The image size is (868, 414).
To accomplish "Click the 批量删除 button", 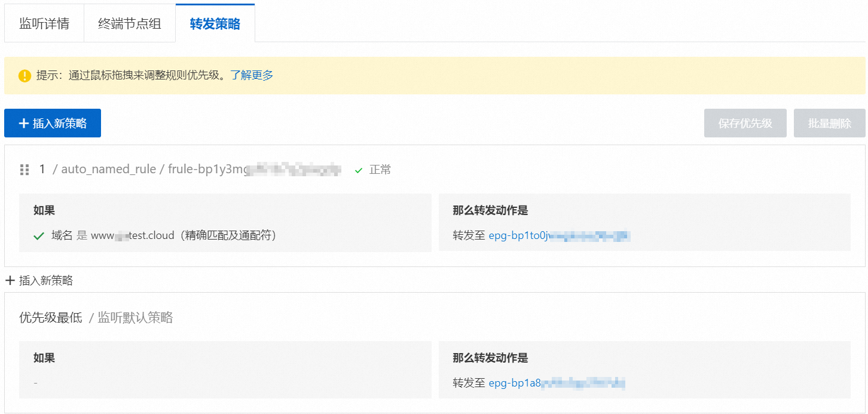I will [830, 123].
